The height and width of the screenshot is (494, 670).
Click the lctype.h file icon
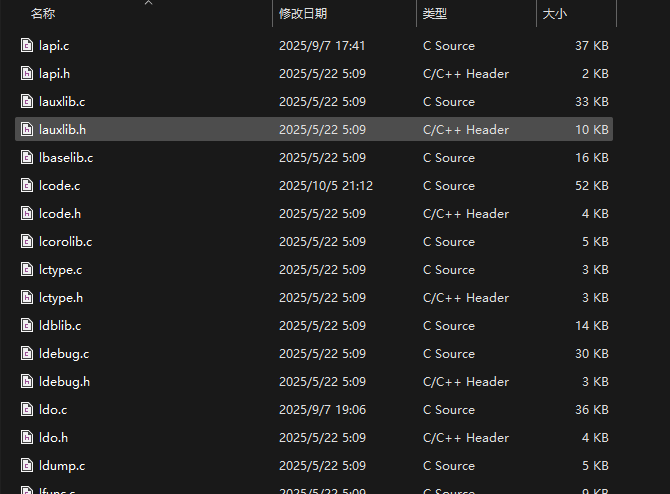point(28,298)
